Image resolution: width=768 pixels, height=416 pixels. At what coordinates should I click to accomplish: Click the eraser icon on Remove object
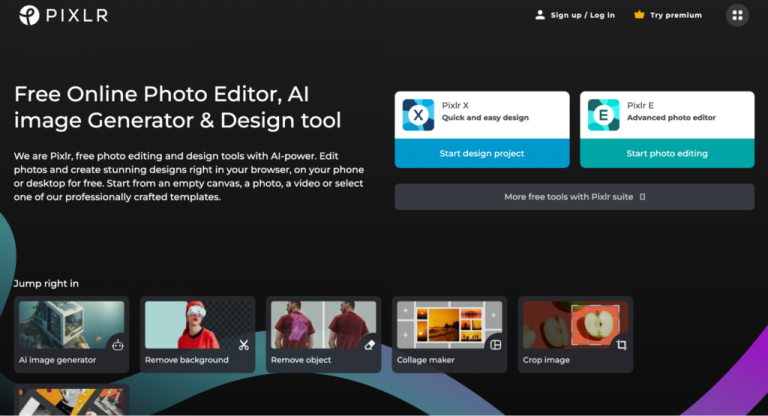[x=369, y=345]
